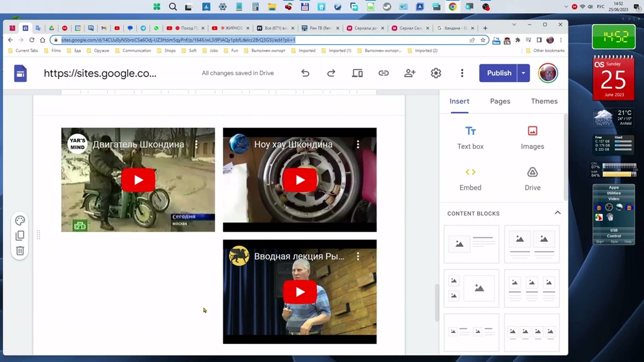Switch to the Поход browser tab

click(x=185, y=28)
